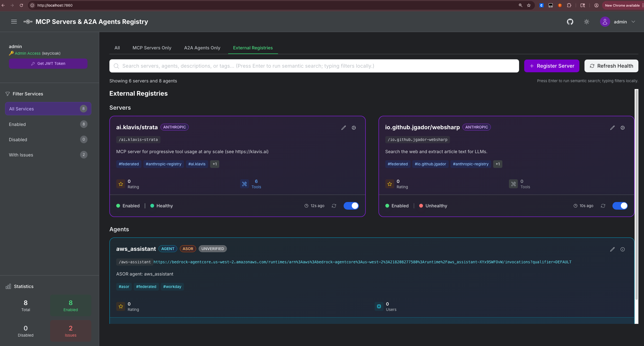644x346 pixels.
Task: Click the search servers input field
Action: coord(280,66)
